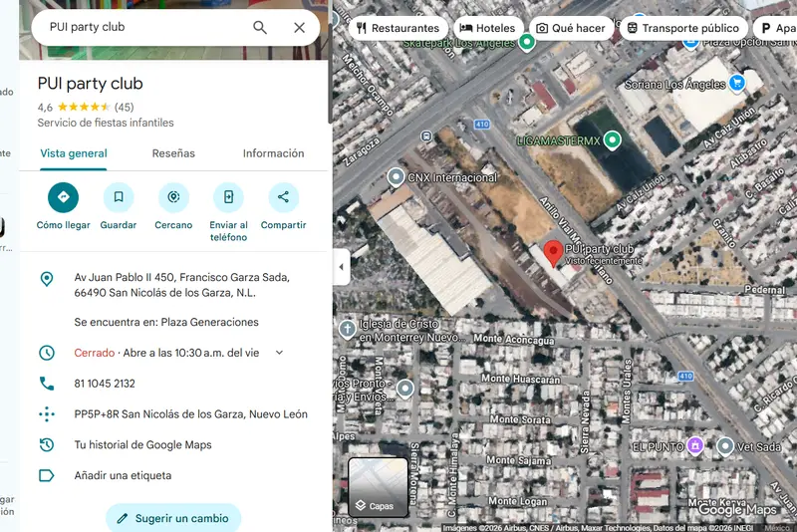Screen dimensions: 797x532
Task: Select Restaurantes filter chip
Action: pyautogui.click(x=398, y=28)
